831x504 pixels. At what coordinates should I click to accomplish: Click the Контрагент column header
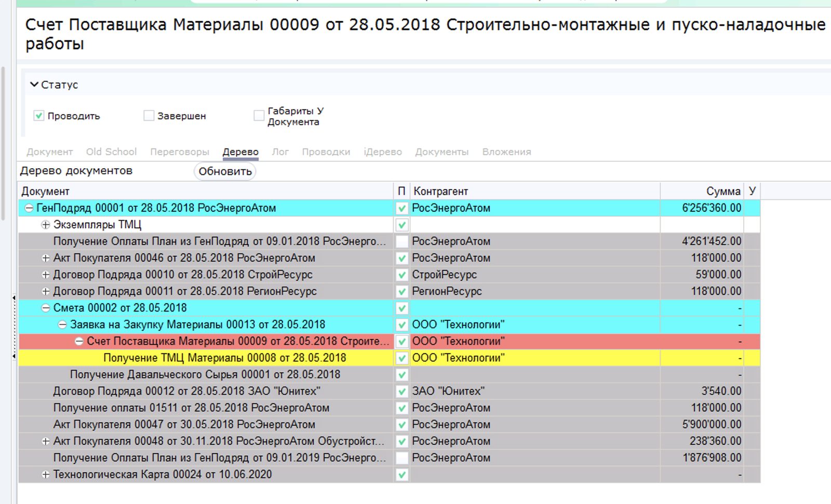[x=535, y=191]
